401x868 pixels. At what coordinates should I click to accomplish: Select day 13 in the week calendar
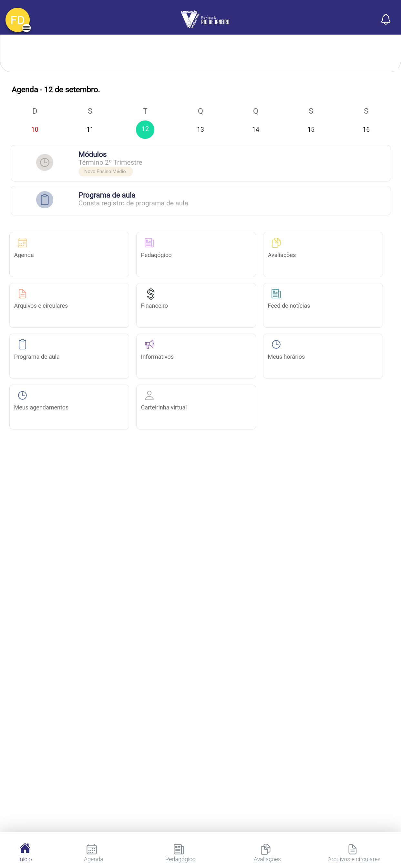pos(200,129)
